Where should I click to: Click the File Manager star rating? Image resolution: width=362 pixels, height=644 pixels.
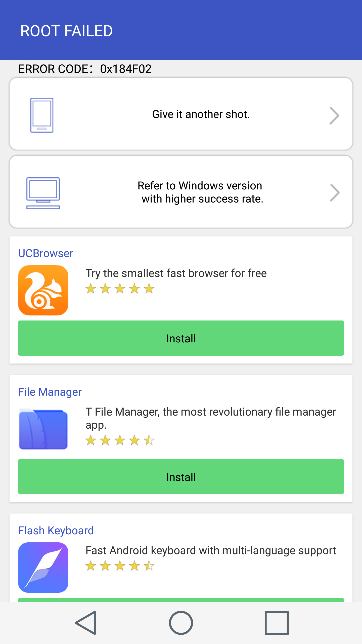click(120, 440)
